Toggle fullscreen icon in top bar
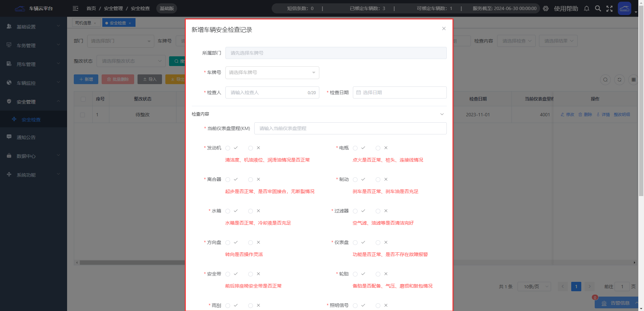This screenshot has width=644, height=311. 609,8
